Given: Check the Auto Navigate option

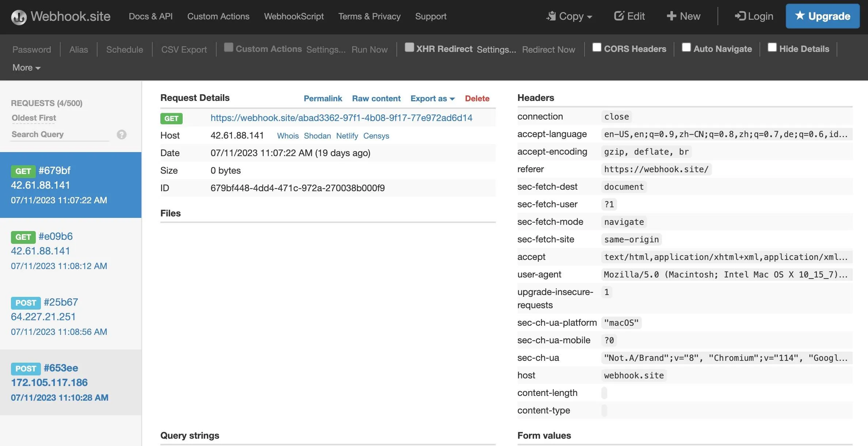Looking at the screenshot, I should 686,48.
